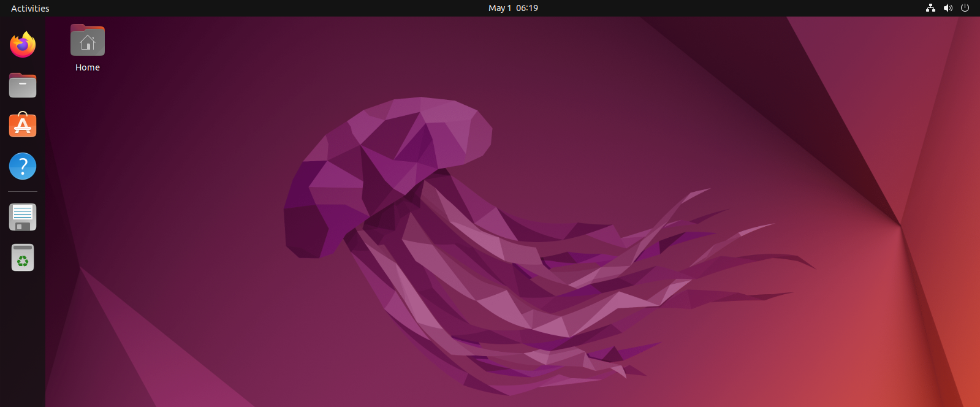The width and height of the screenshot is (980, 407).
Task: Click the network status icon
Action: pos(930,8)
